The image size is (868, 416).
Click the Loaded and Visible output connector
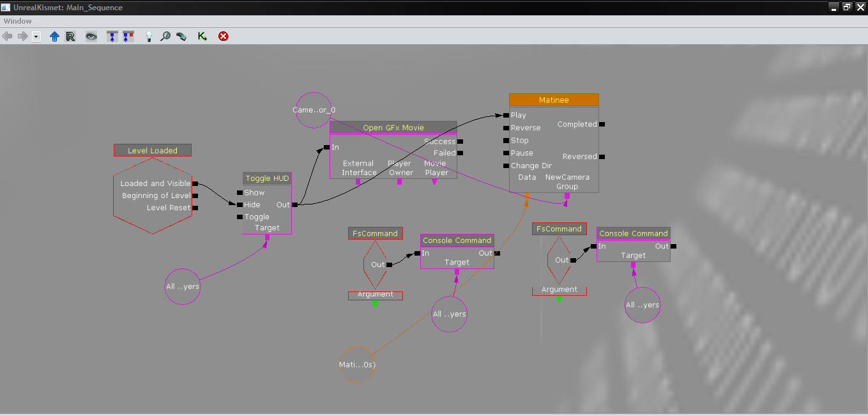point(195,184)
